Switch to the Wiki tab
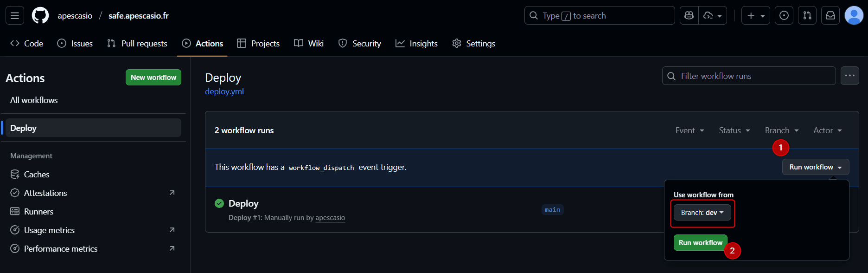 click(309, 44)
